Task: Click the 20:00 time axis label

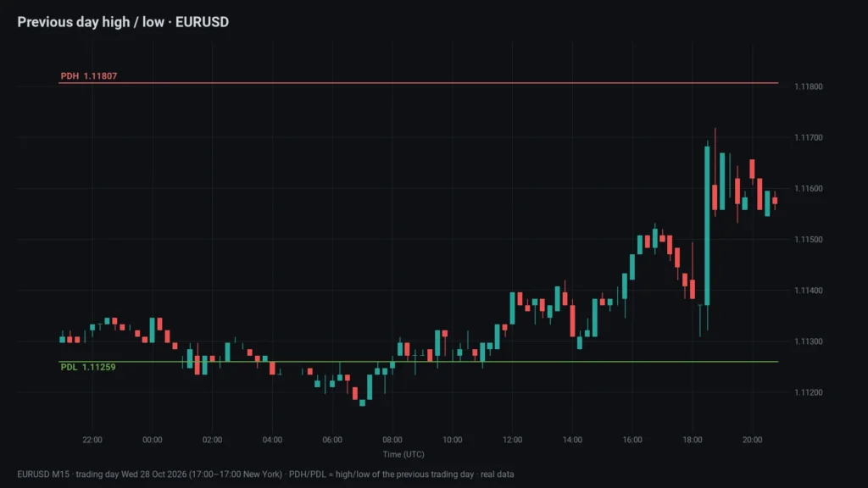Action: 753,440
